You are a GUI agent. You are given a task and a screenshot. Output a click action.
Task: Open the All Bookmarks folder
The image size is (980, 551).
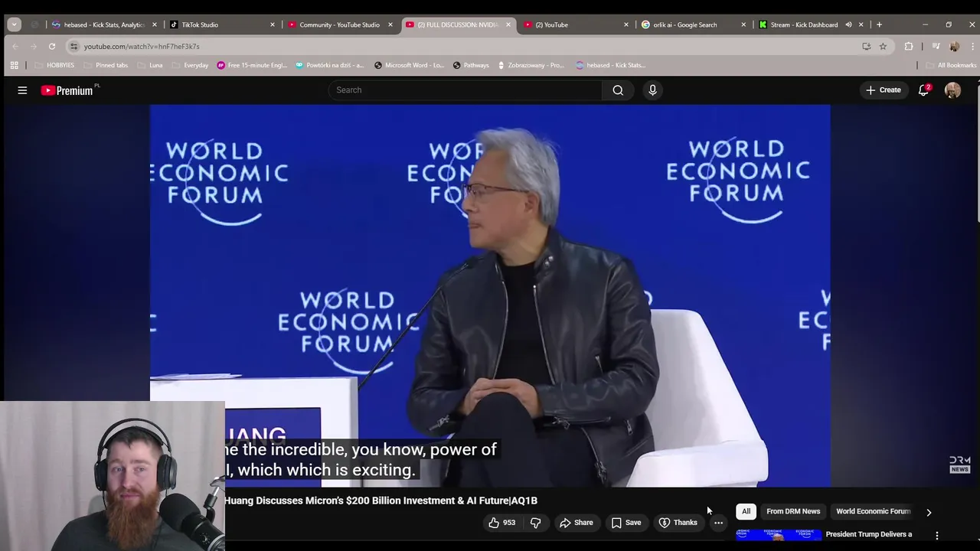(950, 65)
